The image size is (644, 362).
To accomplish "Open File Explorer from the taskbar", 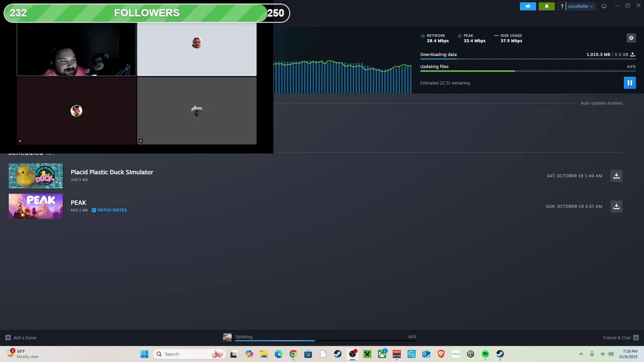I will click(264, 354).
